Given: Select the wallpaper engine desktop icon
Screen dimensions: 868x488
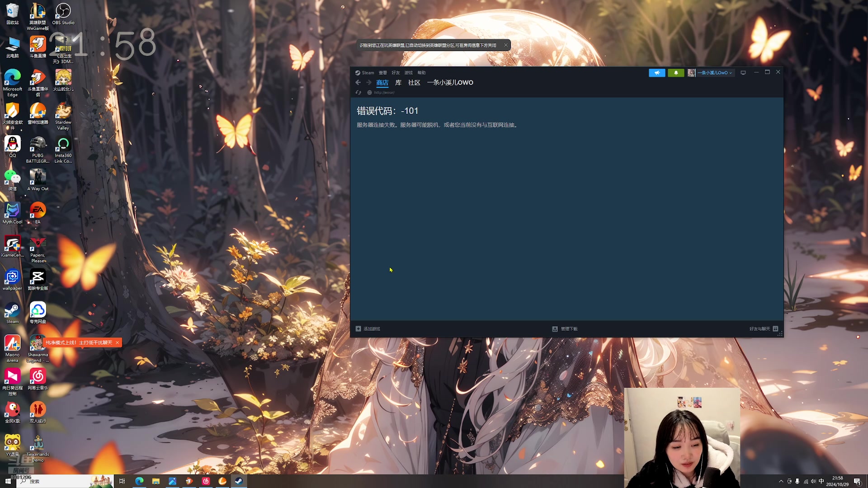Looking at the screenshot, I should 13,280.
